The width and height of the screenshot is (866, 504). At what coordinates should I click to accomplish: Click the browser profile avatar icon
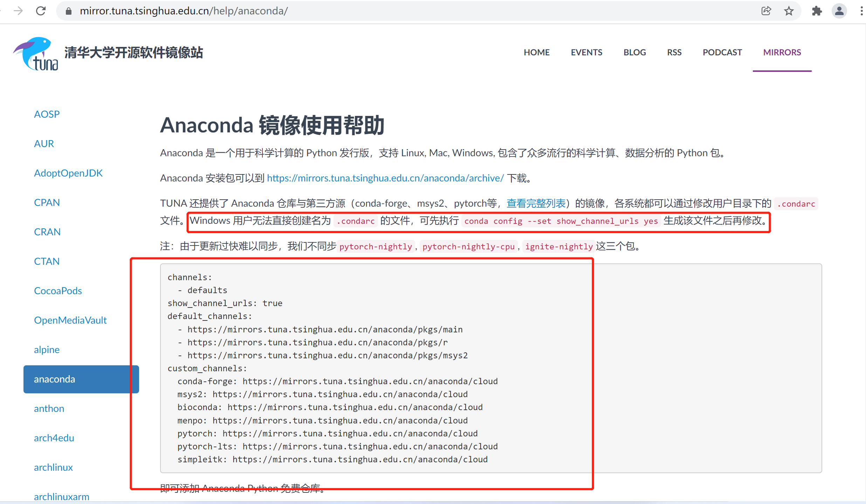tap(839, 11)
